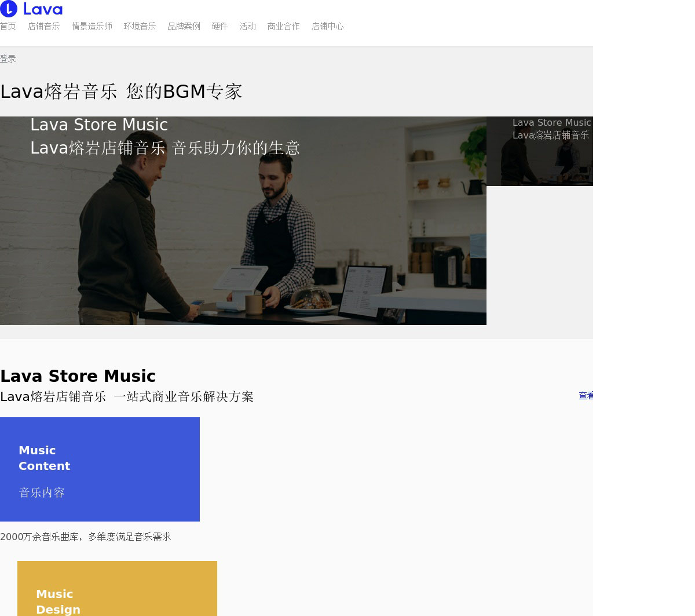Open 店铺中心 navigation link
695x616 pixels.
tap(328, 27)
